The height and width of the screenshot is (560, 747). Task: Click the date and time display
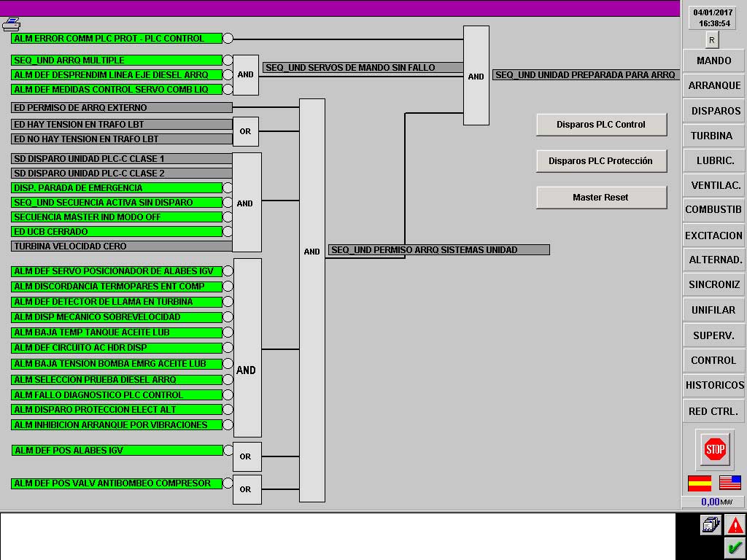(x=712, y=18)
